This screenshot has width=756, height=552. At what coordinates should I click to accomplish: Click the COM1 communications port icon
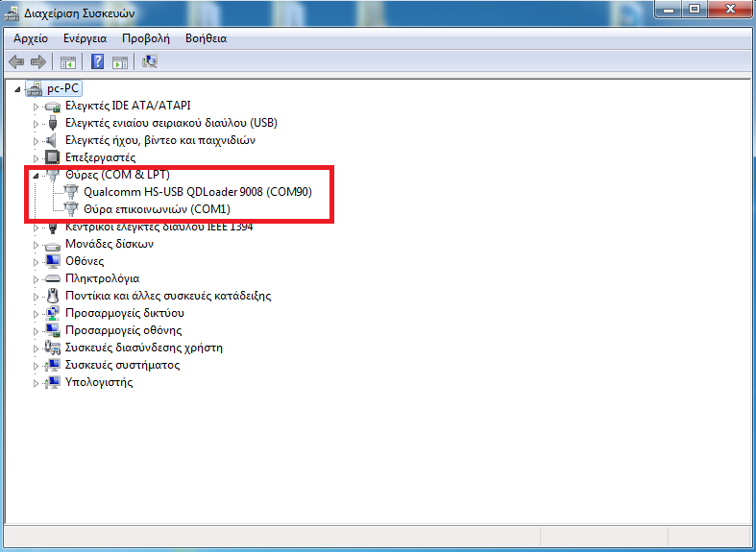71,209
